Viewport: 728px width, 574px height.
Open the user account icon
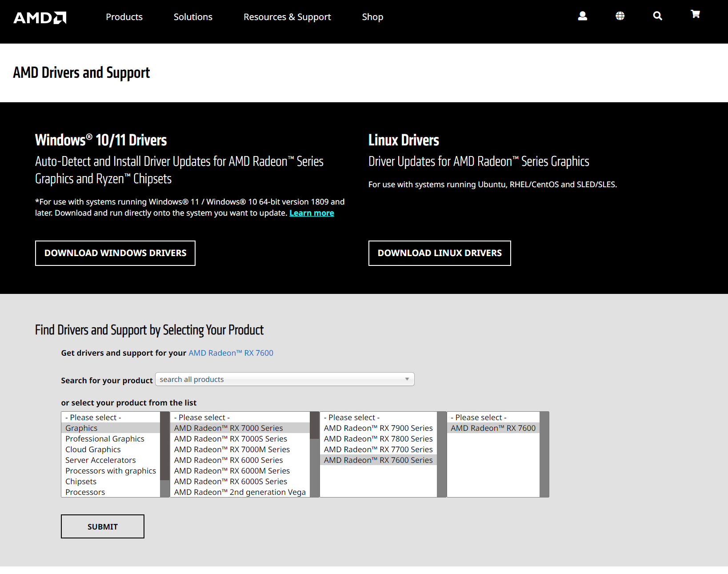pyautogui.click(x=582, y=16)
